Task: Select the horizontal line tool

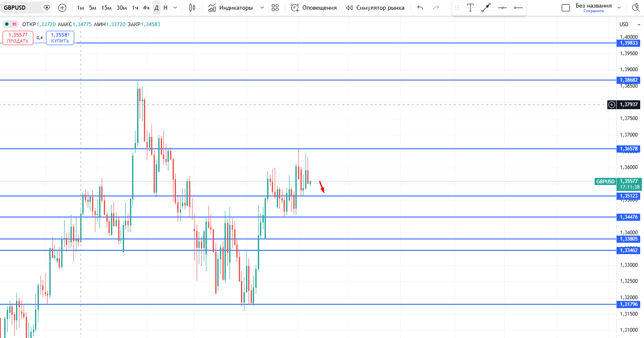Action: click(502, 8)
